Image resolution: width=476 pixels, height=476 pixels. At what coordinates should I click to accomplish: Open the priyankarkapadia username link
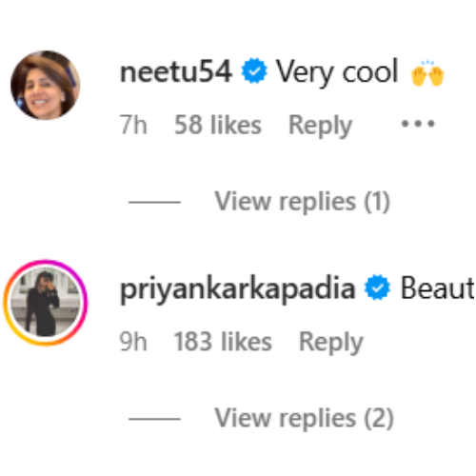click(x=237, y=288)
